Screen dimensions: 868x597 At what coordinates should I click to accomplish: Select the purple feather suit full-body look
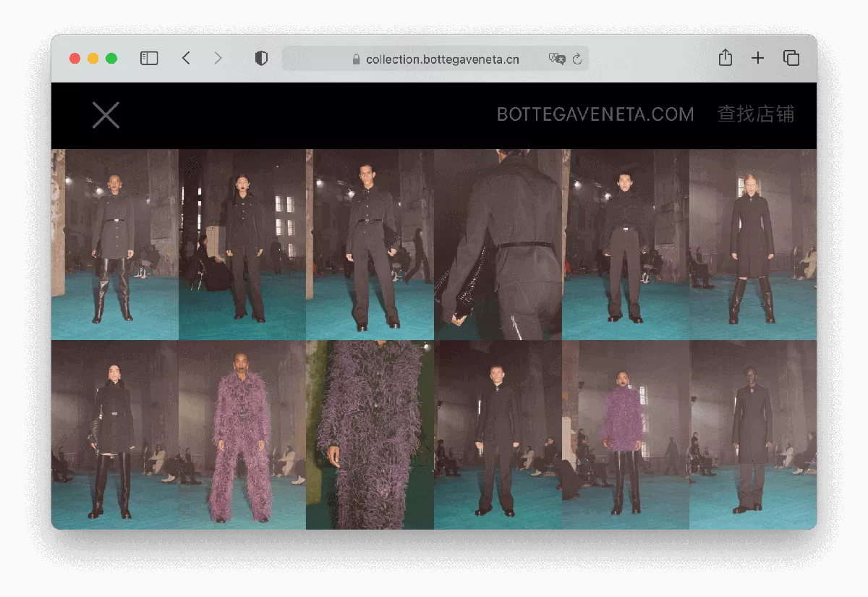coord(242,435)
